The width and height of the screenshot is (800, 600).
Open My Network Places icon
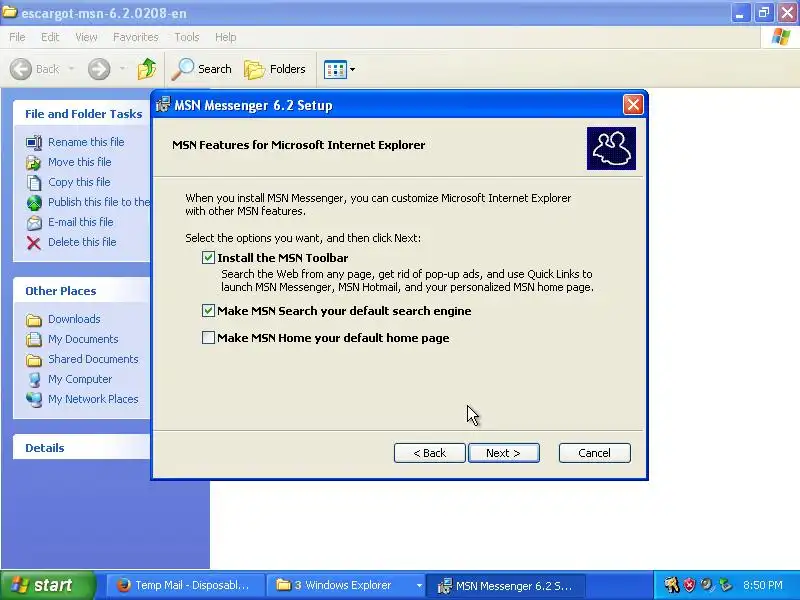[34, 399]
